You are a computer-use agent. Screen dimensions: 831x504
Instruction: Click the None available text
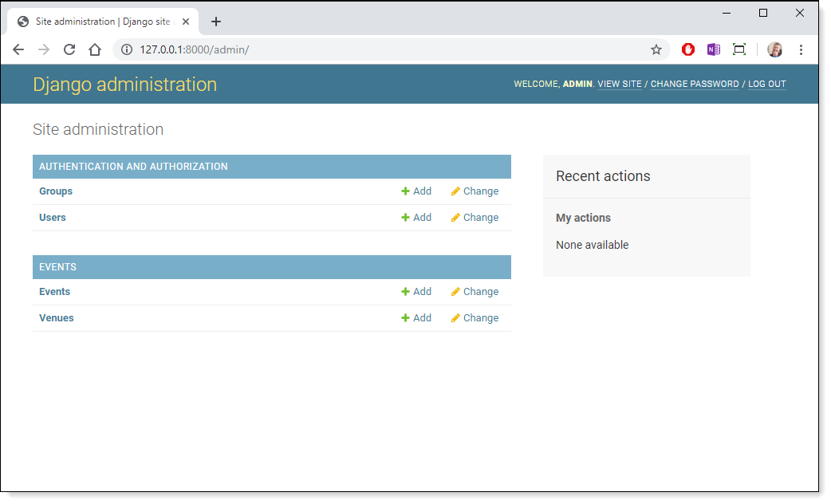click(592, 246)
